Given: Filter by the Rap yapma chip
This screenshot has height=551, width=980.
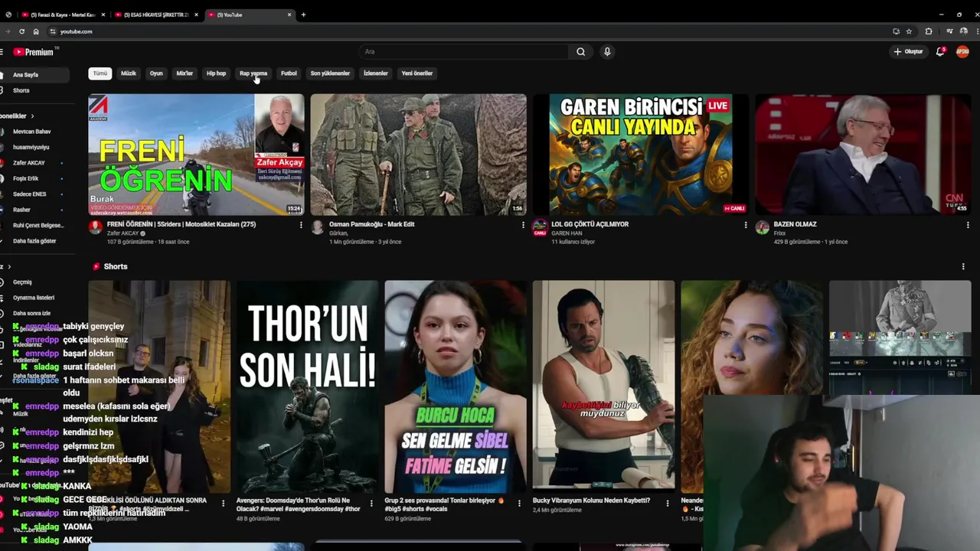Looking at the screenshot, I should pyautogui.click(x=253, y=73).
